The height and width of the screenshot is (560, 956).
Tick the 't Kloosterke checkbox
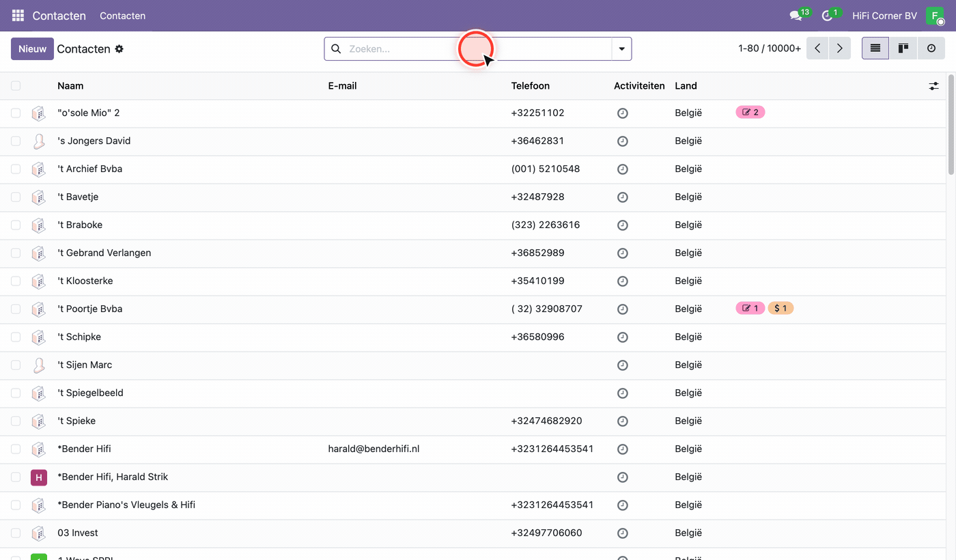pyautogui.click(x=16, y=281)
